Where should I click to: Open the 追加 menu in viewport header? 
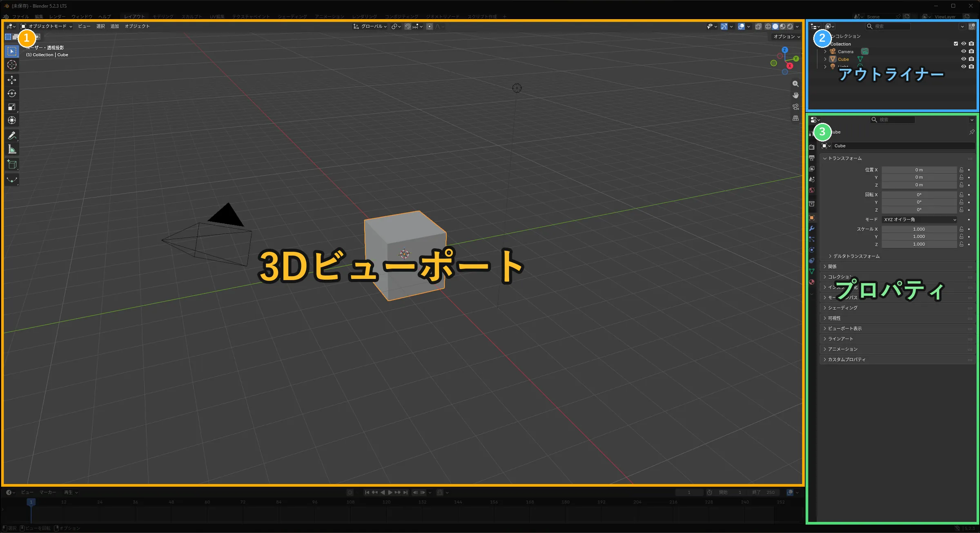115,26
